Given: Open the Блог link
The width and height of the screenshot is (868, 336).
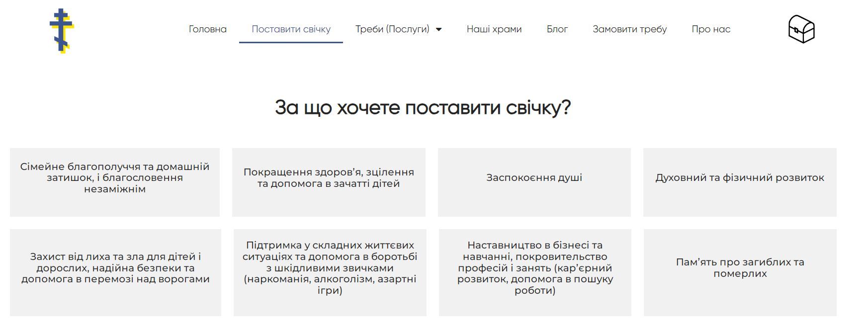Looking at the screenshot, I should click(x=557, y=29).
